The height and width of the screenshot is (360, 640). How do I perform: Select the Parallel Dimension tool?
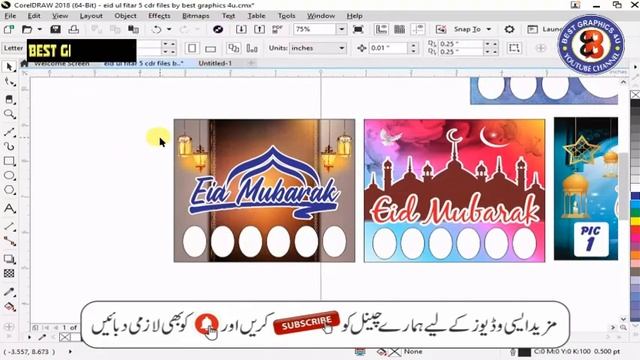9,226
